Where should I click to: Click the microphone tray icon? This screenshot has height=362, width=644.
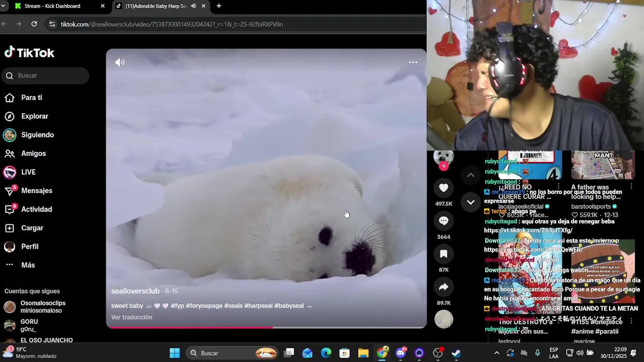click(537, 353)
